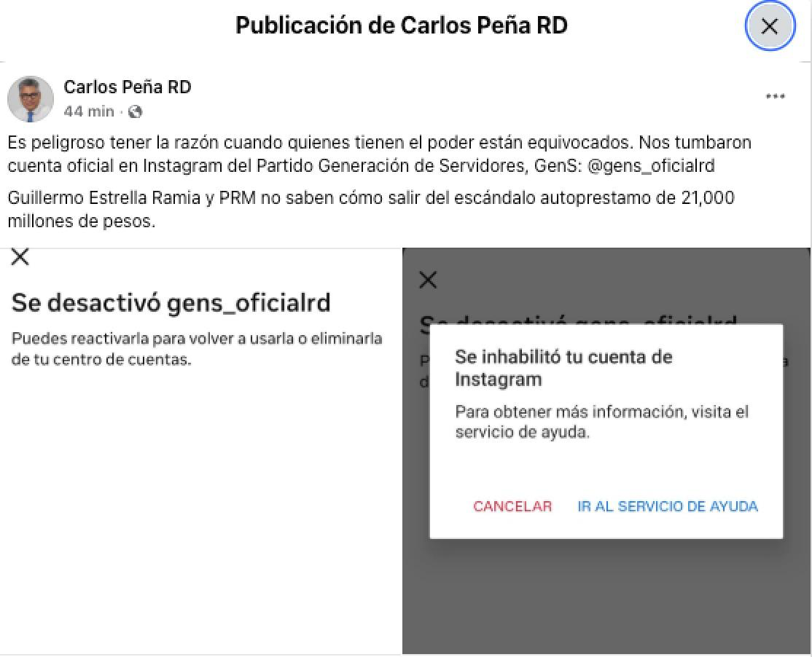The height and width of the screenshot is (657, 812).
Task: Open Carlos Peña RD profile picture
Action: pyautogui.click(x=31, y=99)
